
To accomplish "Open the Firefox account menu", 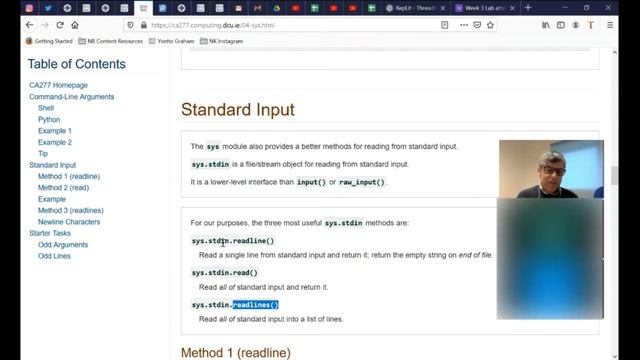I will (x=576, y=25).
